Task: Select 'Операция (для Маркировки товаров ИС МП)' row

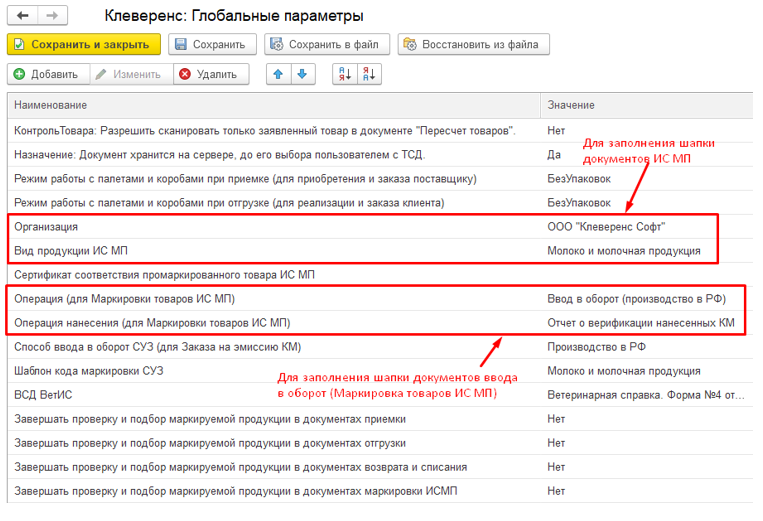Action: [x=380, y=299]
